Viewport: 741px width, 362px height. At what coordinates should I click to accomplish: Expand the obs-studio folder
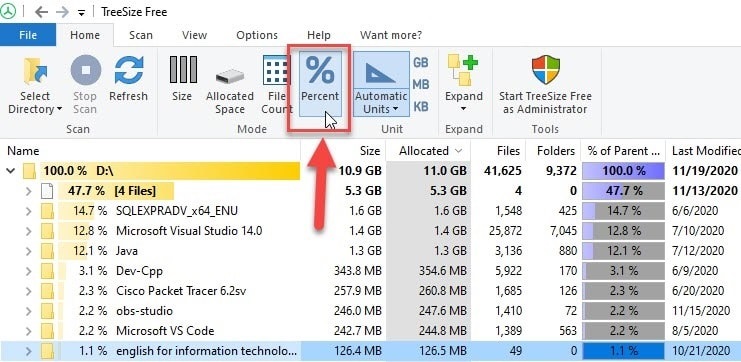[28, 311]
